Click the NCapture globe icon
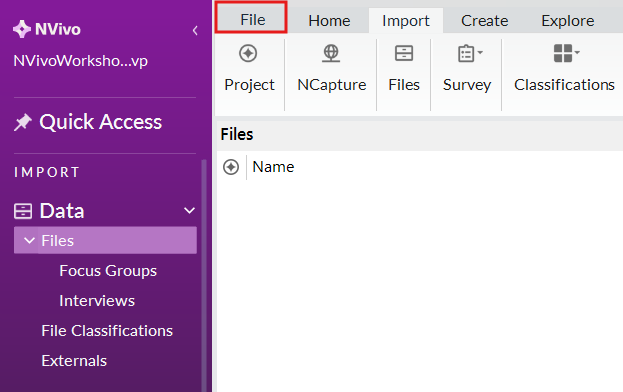The width and height of the screenshot is (623, 392). point(331,53)
